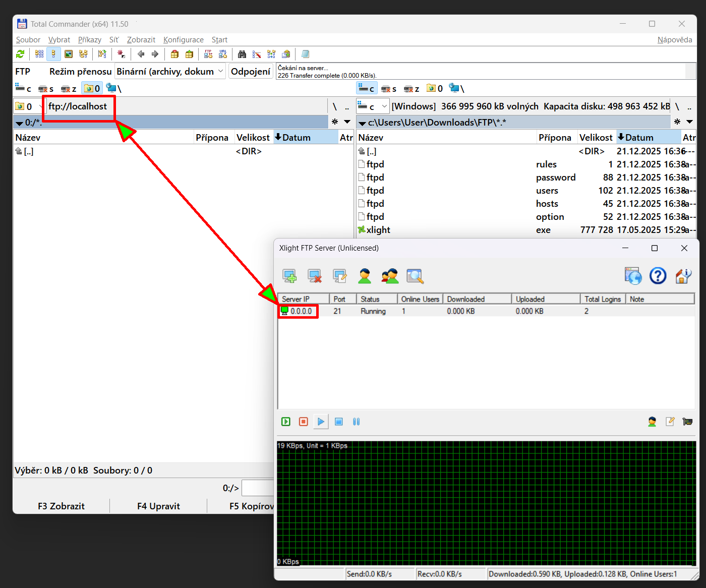Expand the left panel directory history arrow
This screenshot has width=706, height=588.
click(347, 122)
